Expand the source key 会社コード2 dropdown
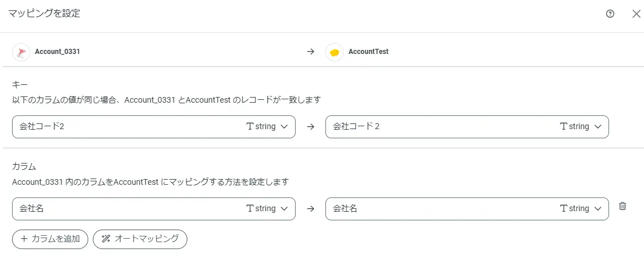Viewport: 644px width, 268px height. point(284,127)
